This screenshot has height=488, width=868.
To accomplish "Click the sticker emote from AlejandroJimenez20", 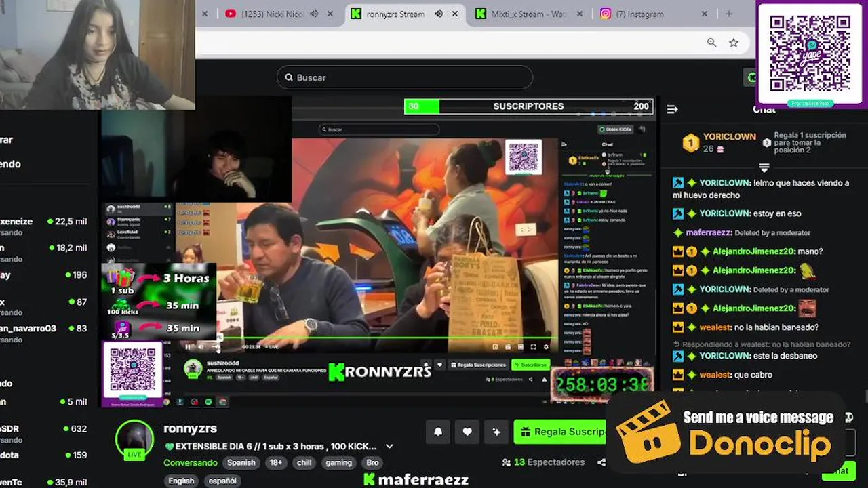I will coord(807,270).
